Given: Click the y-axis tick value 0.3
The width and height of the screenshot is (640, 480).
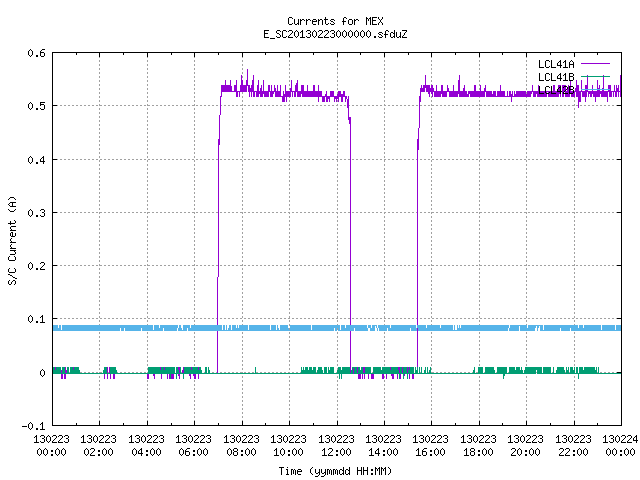Looking at the screenshot, I should coord(36,213).
